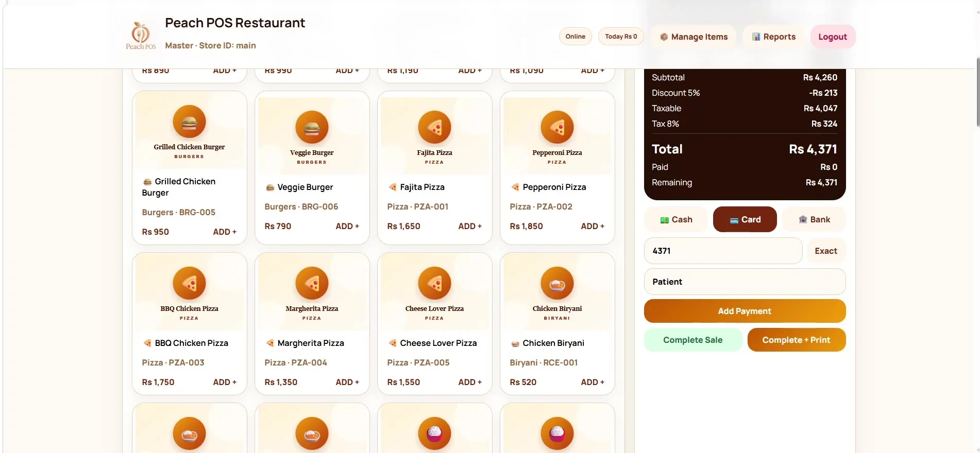Viewport: 980px width, 453px height.
Task: Click the Rs 1,650 Fajita Pizza price
Action: tap(403, 226)
